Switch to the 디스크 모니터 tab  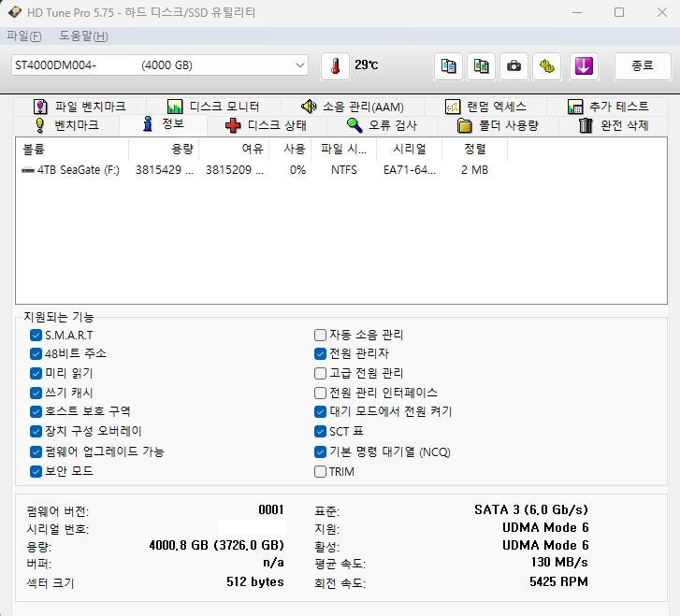coord(213,107)
